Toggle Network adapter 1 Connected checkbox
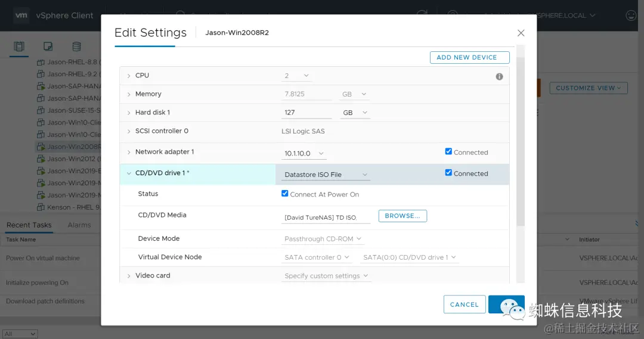This screenshot has width=644, height=339. pyautogui.click(x=448, y=151)
